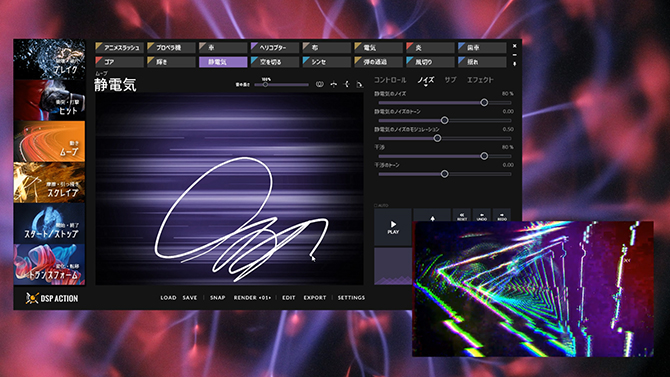670x377 pixels.
Task: Click the UNDO icon button
Action: (482, 215)
